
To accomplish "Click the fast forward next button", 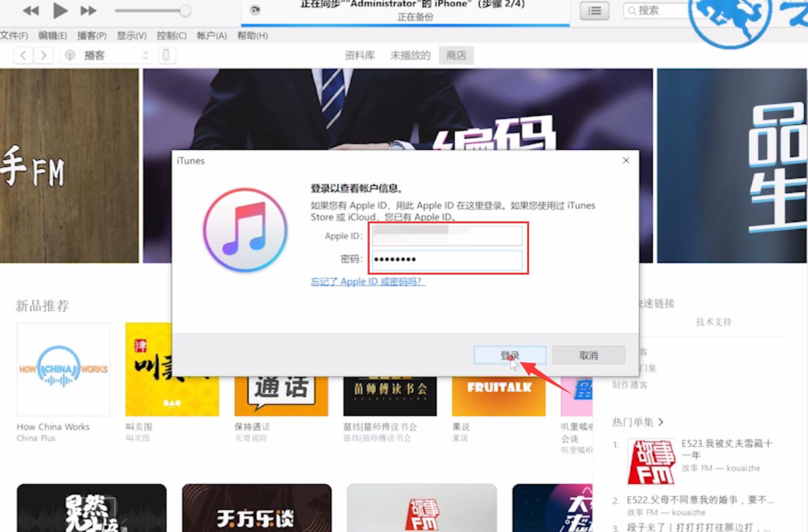I will coord(88,11).
